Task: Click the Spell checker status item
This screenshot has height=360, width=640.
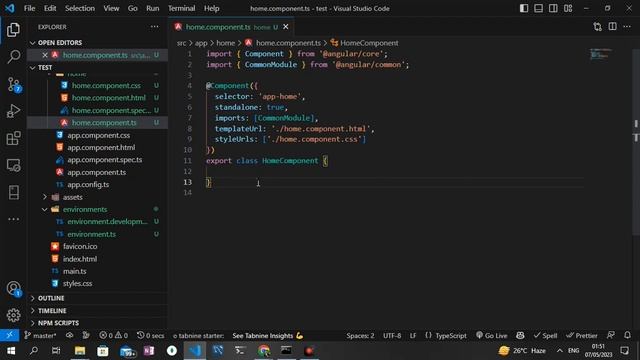Action: click(545, 336)
